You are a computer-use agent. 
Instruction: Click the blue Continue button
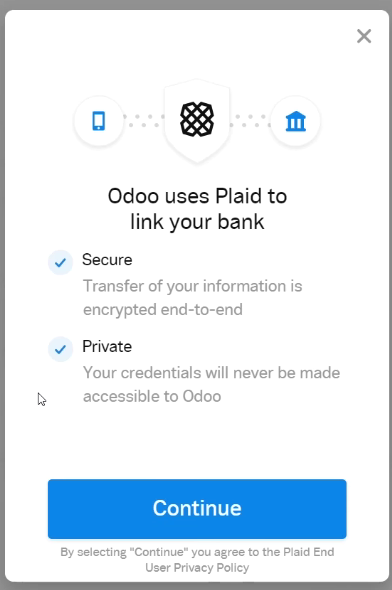pyautogui.click(x=197, y=509)
